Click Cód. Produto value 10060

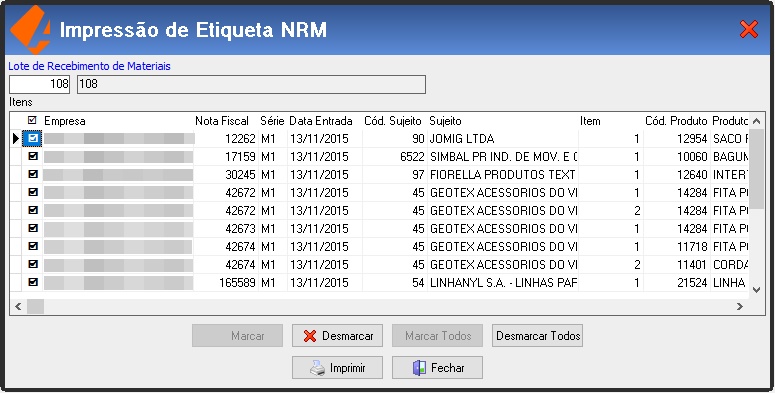click(692, 157)
